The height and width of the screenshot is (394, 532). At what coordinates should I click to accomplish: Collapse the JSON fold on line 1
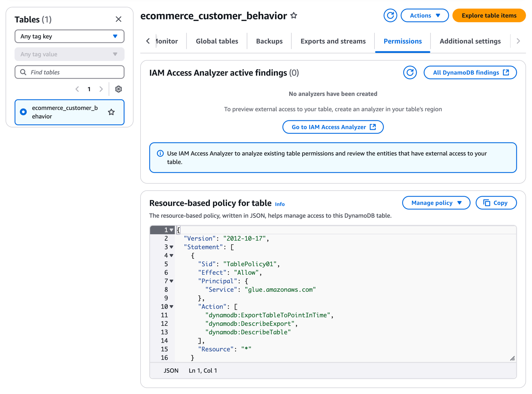pyautogui.click(x=172, y=230)
